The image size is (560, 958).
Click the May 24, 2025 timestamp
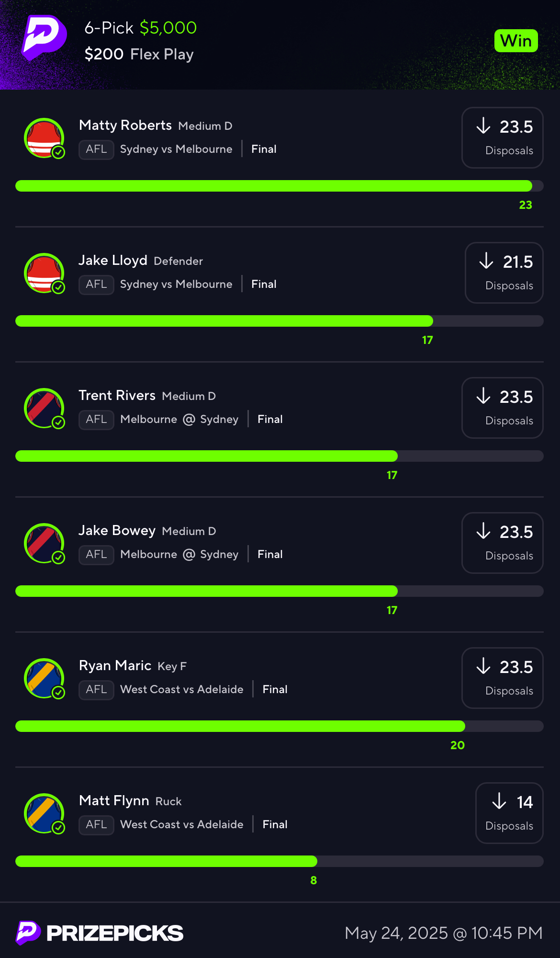tap(444, 933)
